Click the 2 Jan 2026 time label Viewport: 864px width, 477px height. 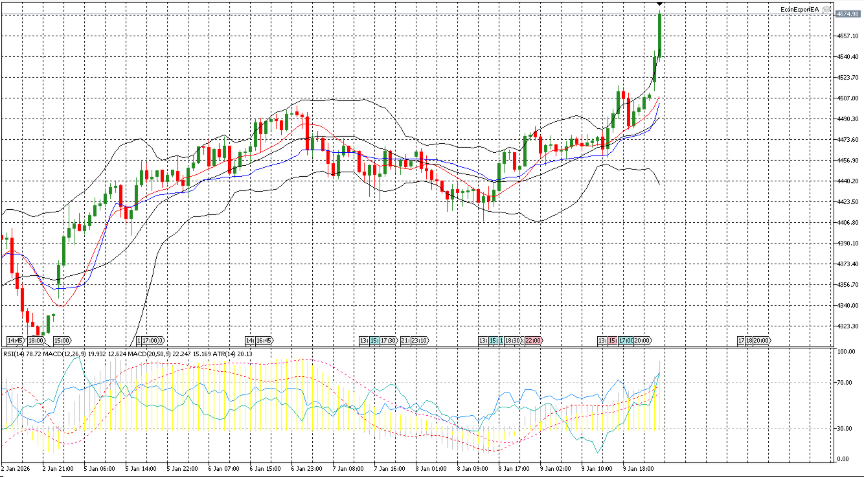(x=17, y=467)
